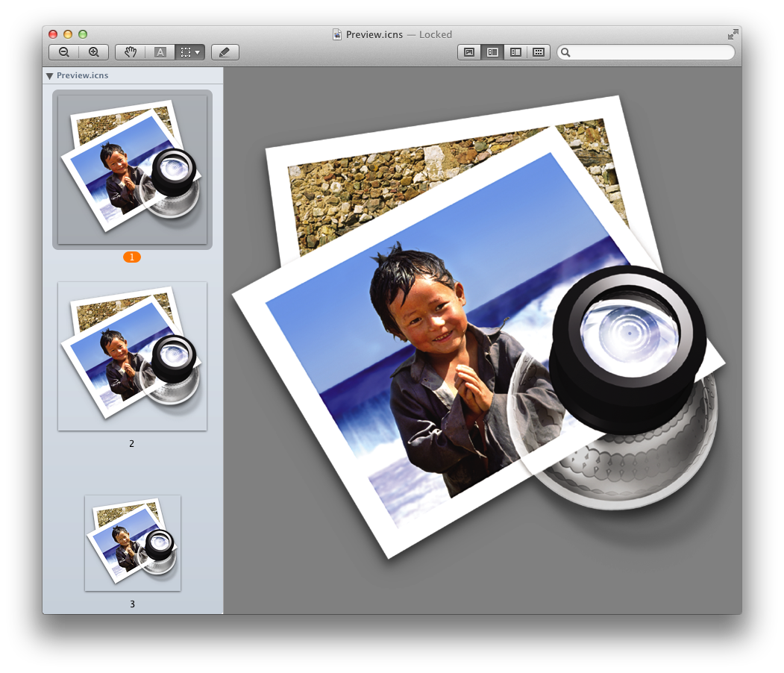Select thumbnail page 2
The width and height of the screenshot is (784, 673).
coord(133,356)
